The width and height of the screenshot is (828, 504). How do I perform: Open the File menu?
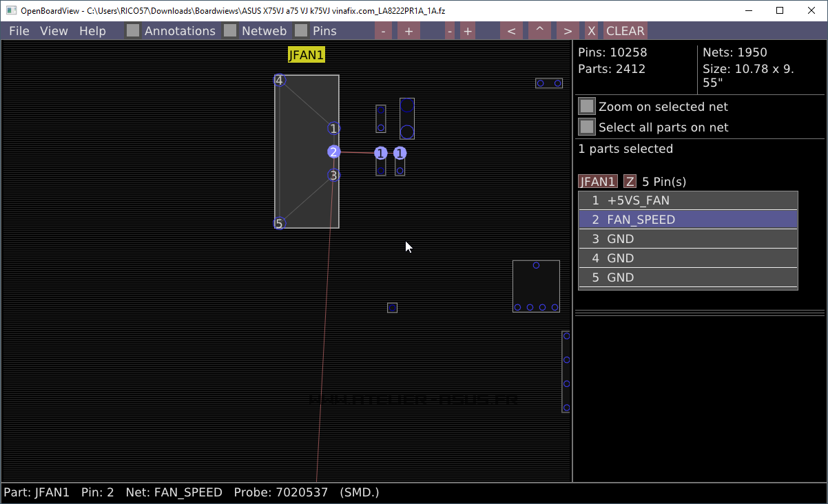19,31
